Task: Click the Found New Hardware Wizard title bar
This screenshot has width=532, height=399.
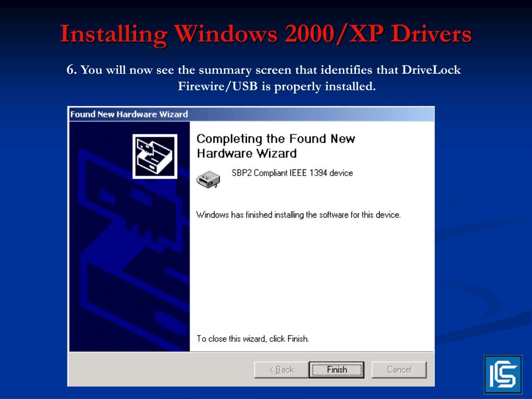Action: tap(251, 114)
